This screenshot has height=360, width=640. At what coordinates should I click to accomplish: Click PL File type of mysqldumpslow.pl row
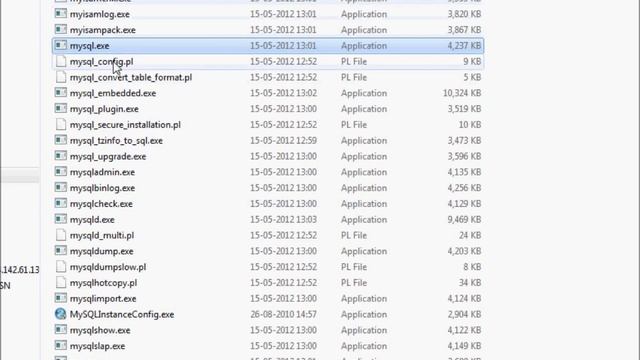(x=354, y=267)
